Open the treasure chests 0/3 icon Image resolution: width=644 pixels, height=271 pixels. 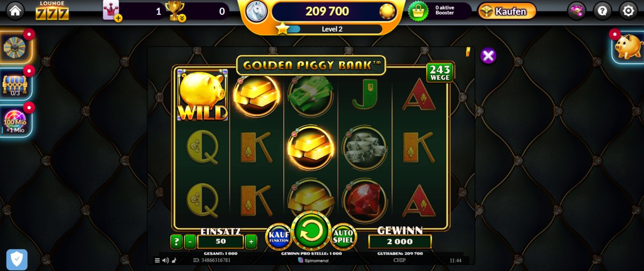coord(15,84)
